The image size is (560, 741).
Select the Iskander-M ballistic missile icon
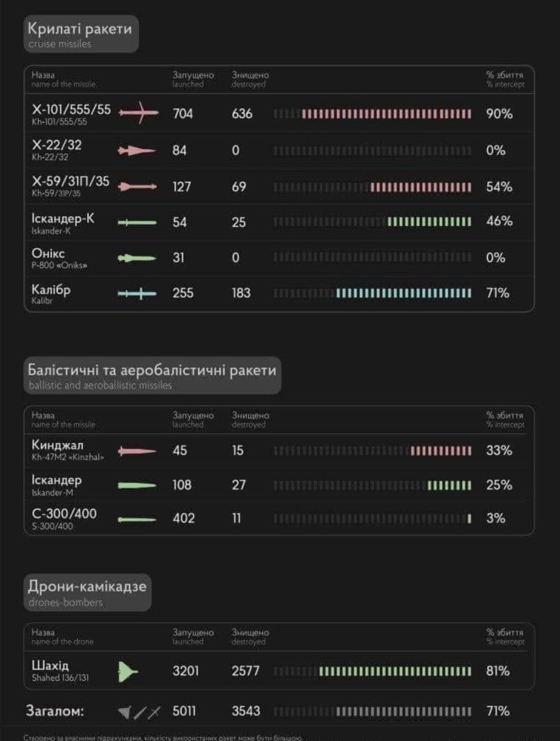click(137, 485)
